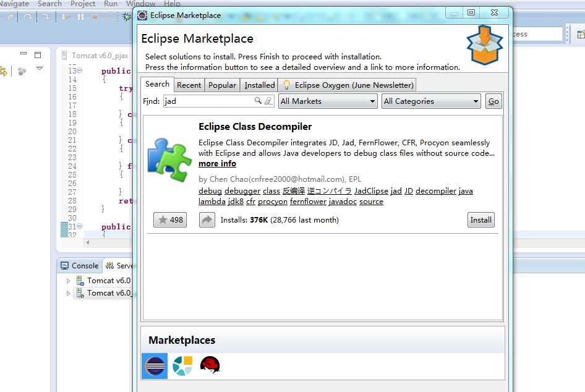This screenshot has height=392, width=585.
Task: Switch to the Installed tab
Action: coord(260,85)
